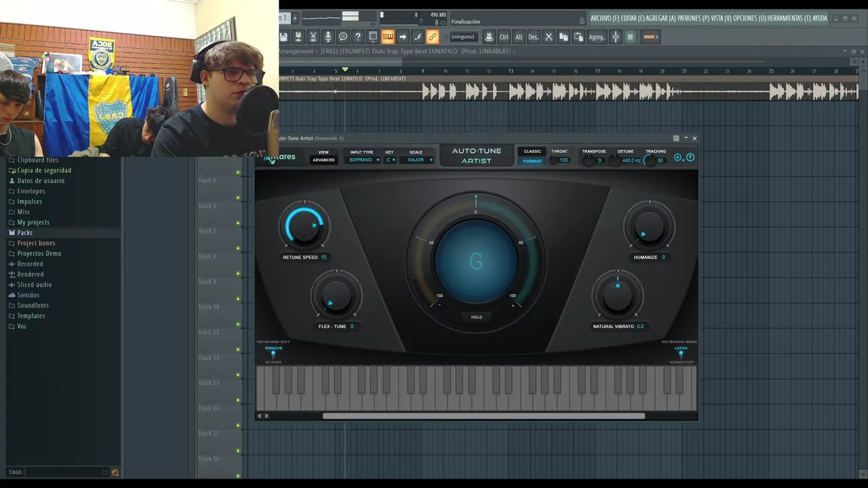Click the paste clipboard icon in toolbar
868x488 pixels.
pyautogui.click(x=578, y=37)
